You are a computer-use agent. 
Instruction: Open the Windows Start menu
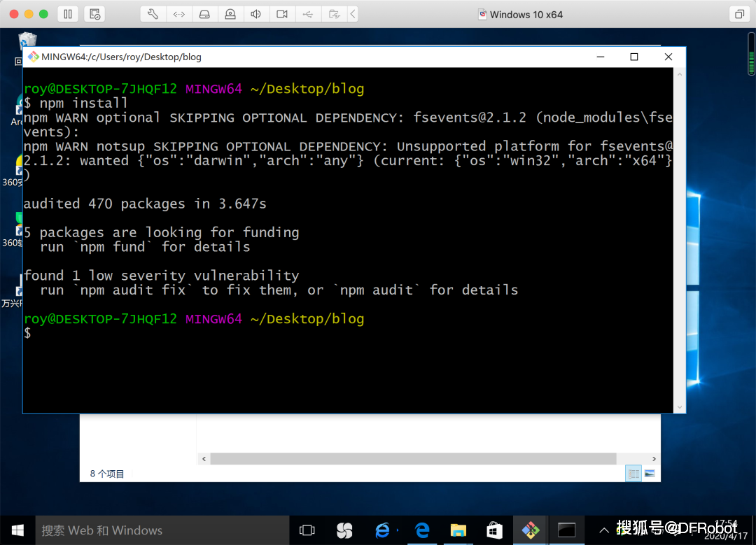[17, 530]
